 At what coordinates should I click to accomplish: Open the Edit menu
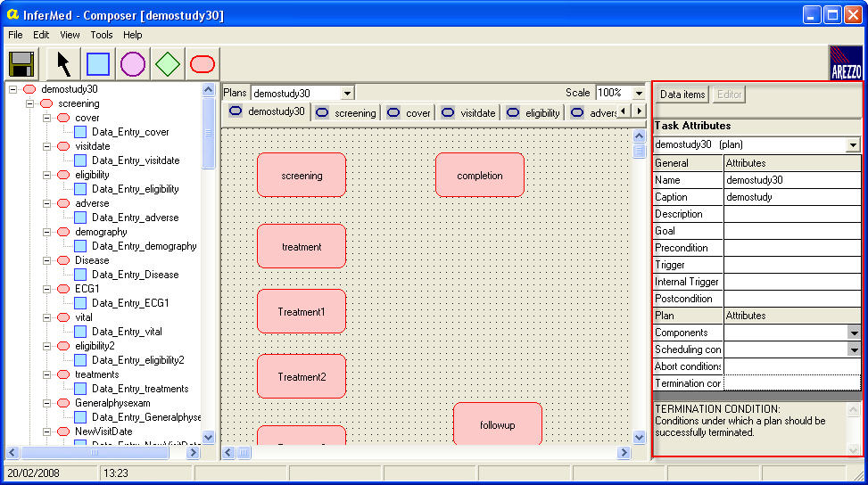click(x=41, y=35)
